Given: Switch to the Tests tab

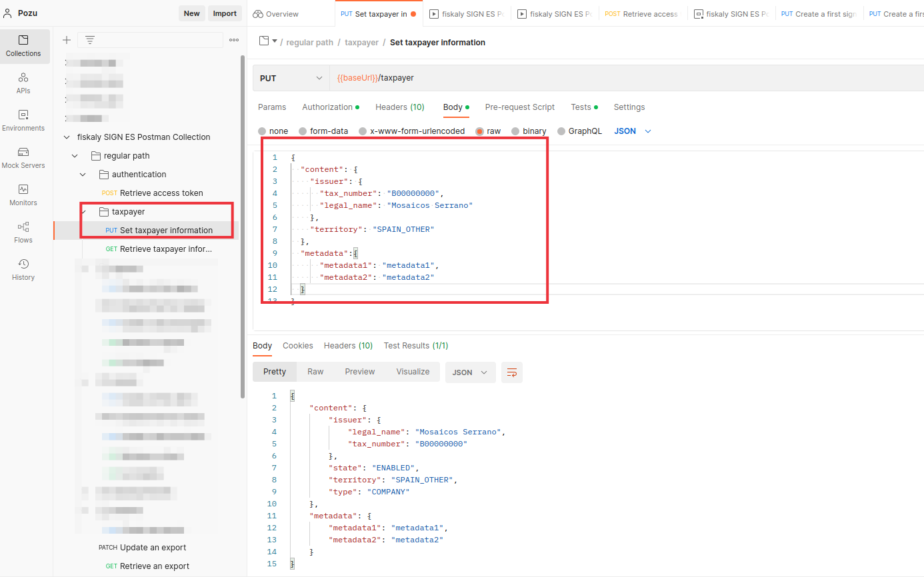Looking at the screenshot, I should 584,107.
